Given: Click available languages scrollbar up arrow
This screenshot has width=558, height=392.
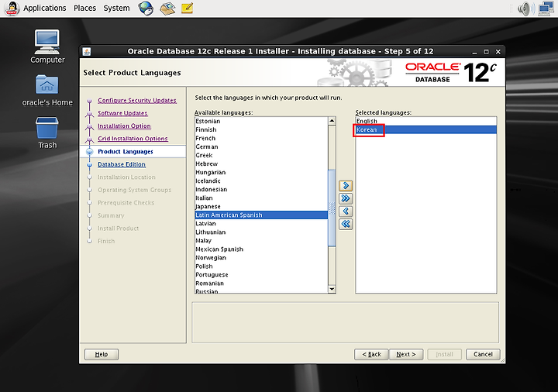Looking at the screenshot, I should 332,121.
